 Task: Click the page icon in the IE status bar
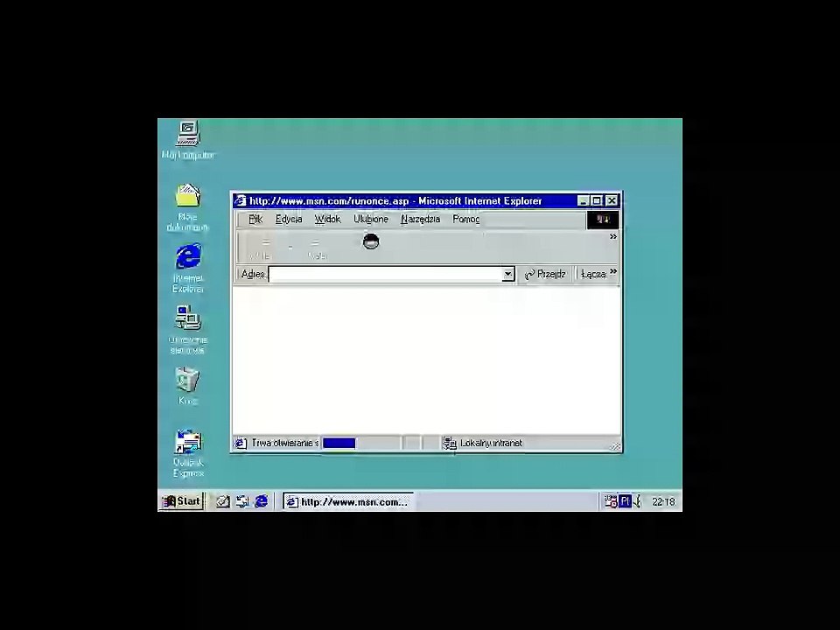coord(240,443)
